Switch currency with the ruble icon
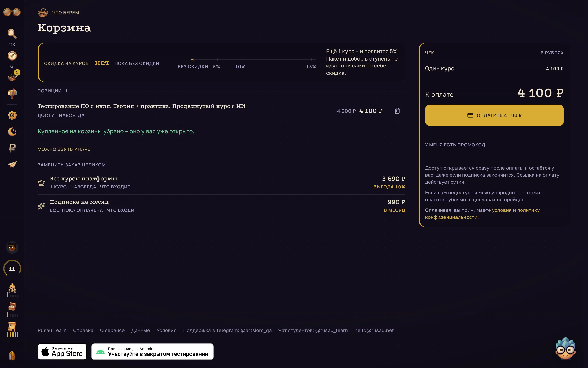Screen dimensions: 588x368 point(12,148)
